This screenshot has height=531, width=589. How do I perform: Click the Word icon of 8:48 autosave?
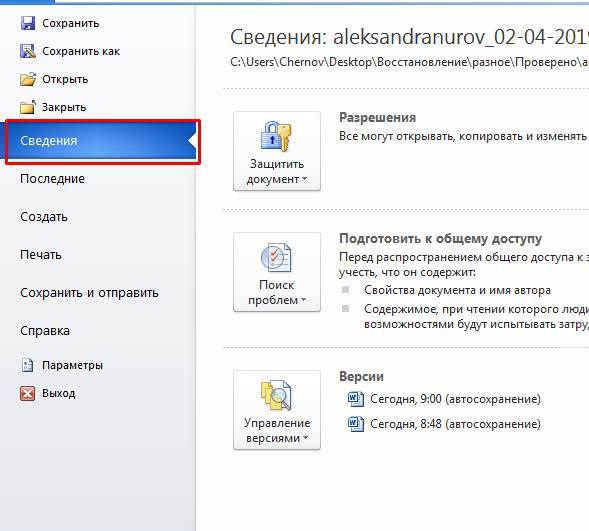(355, 424)
